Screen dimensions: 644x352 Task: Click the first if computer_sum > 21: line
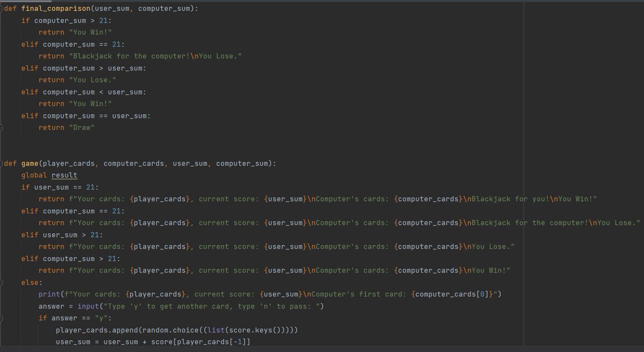coord(67,20)
